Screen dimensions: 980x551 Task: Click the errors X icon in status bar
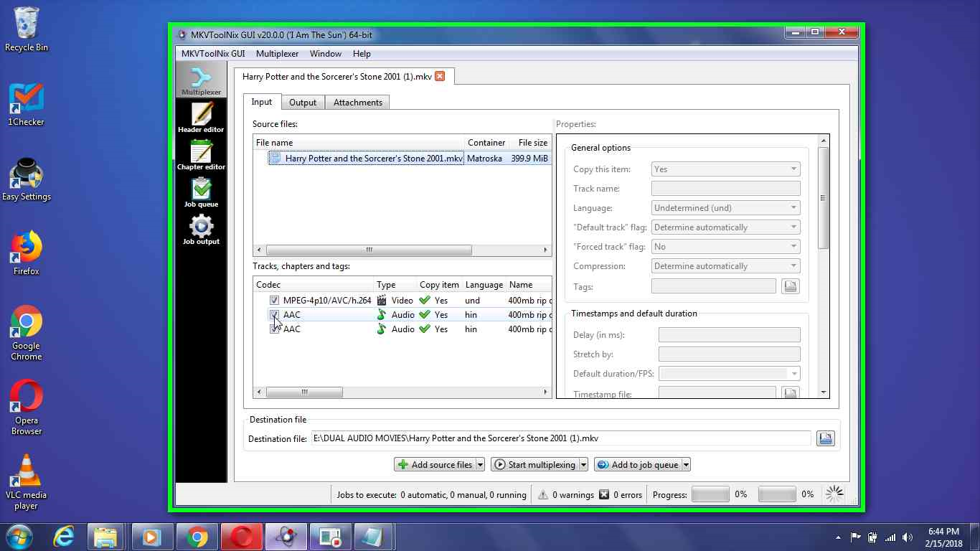(x=604, y=494)
